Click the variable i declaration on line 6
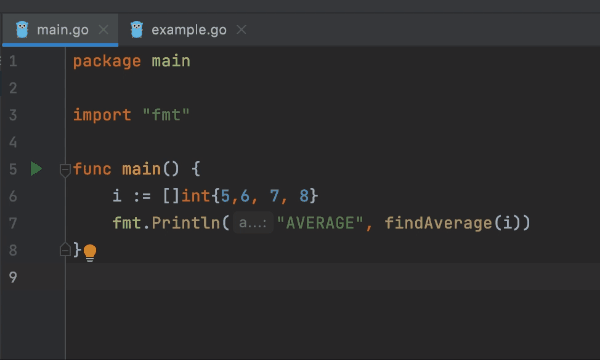This screenshot has height=360, width=600. coord(117,196)
